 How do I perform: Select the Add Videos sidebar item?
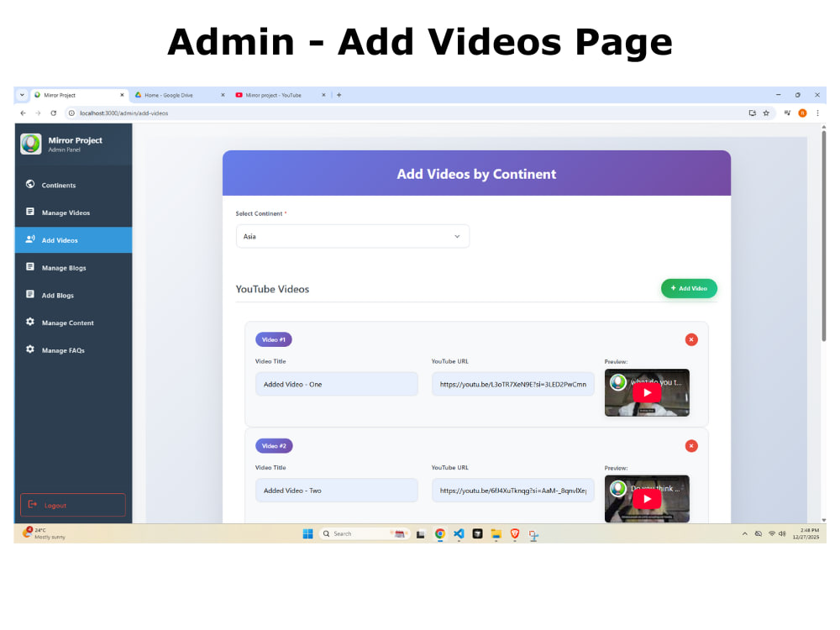tap(73, 240)
